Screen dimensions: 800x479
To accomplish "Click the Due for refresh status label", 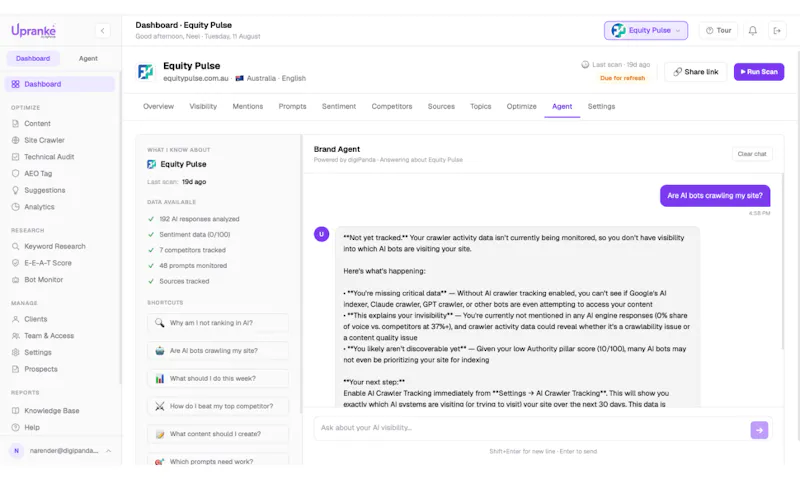I will [622, 78].
